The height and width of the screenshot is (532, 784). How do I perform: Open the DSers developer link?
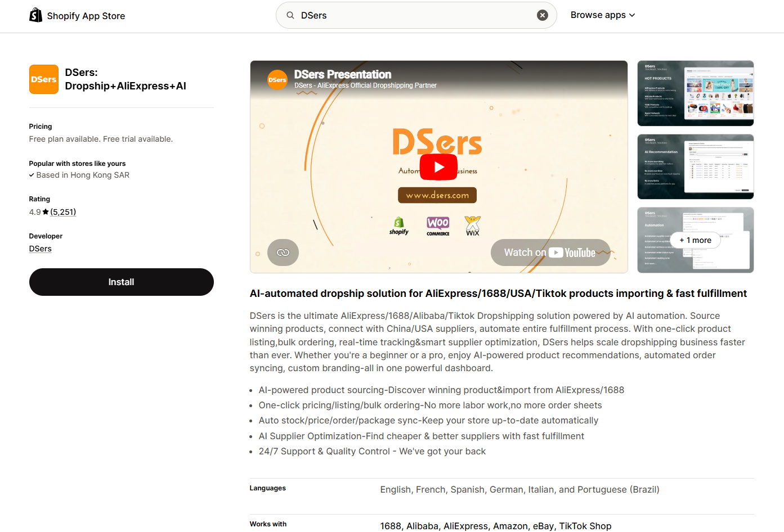[x=41, y=249]
